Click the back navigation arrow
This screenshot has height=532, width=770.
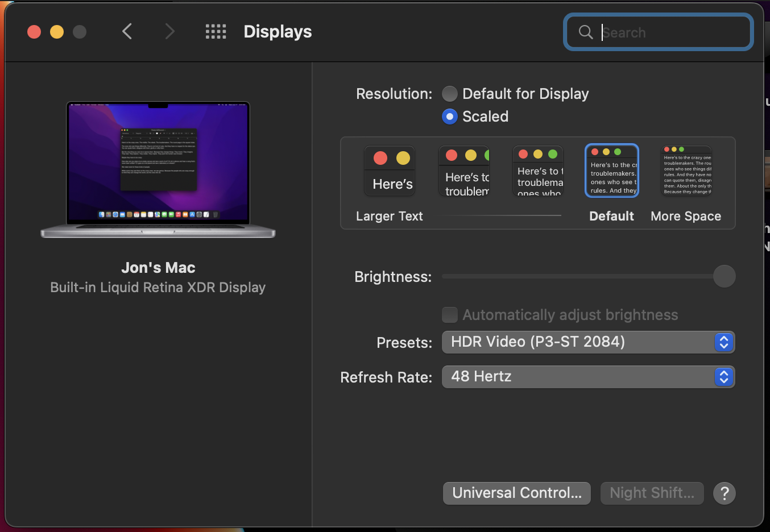tap(127, 32)
